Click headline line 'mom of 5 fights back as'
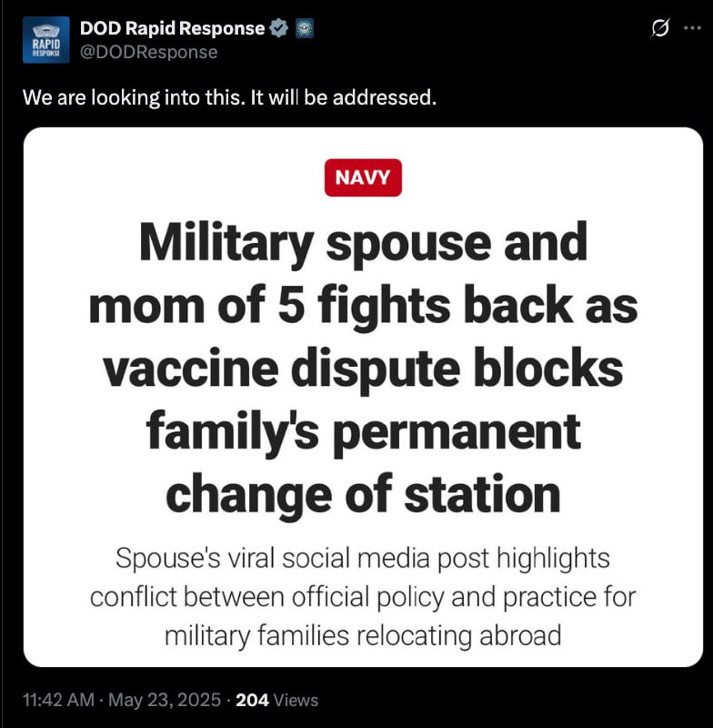The image size is (713, 728). [x=363, y=307]
